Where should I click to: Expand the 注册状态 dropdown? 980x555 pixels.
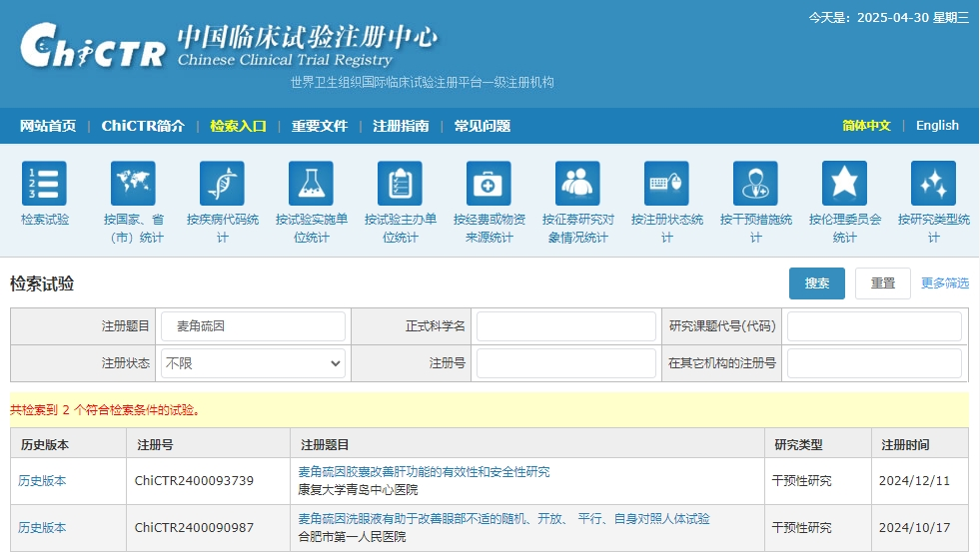(253, 364)
